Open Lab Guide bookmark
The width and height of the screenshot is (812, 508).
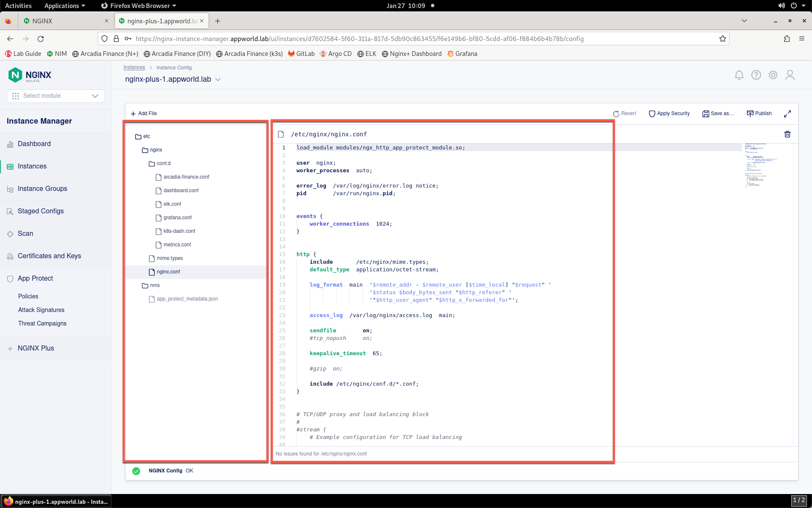tap(23, 54)
